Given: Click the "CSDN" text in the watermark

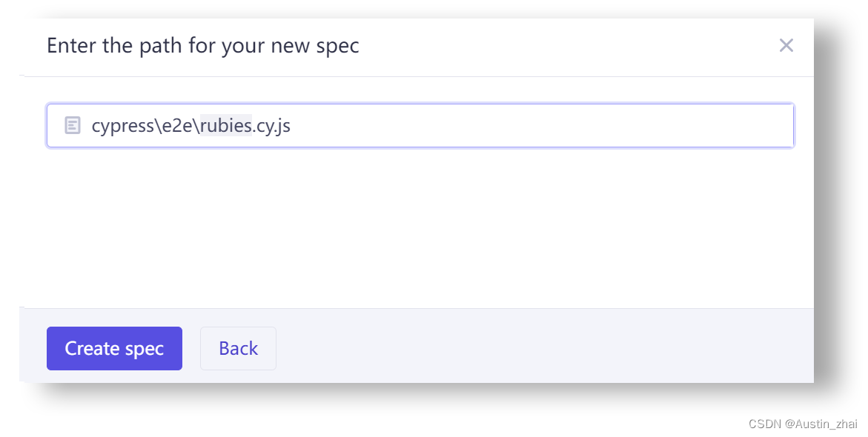Looking at the screenshot, I should [764, 424].
